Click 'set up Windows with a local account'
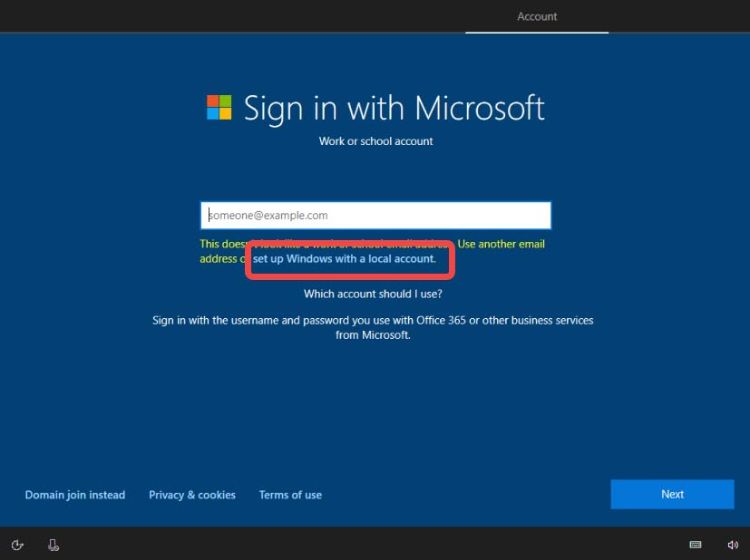The height and width of the screenshot is (560, 750). (344, 259)
